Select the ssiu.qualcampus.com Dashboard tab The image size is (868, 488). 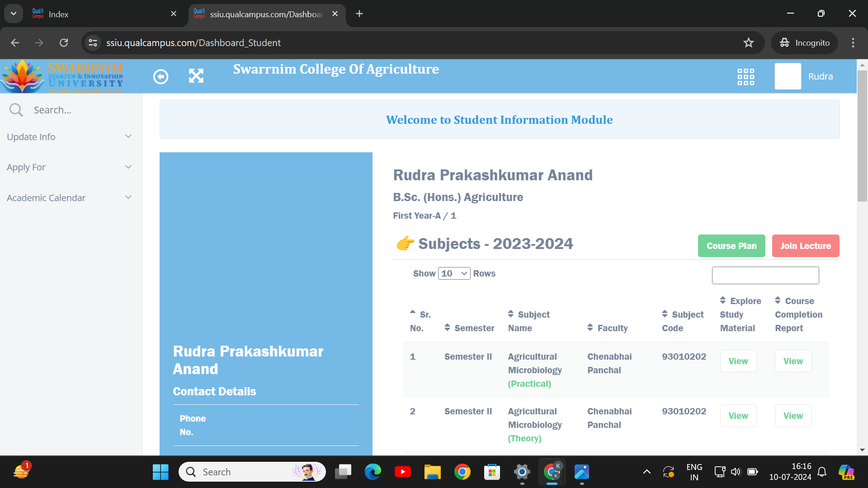(267, 14)
